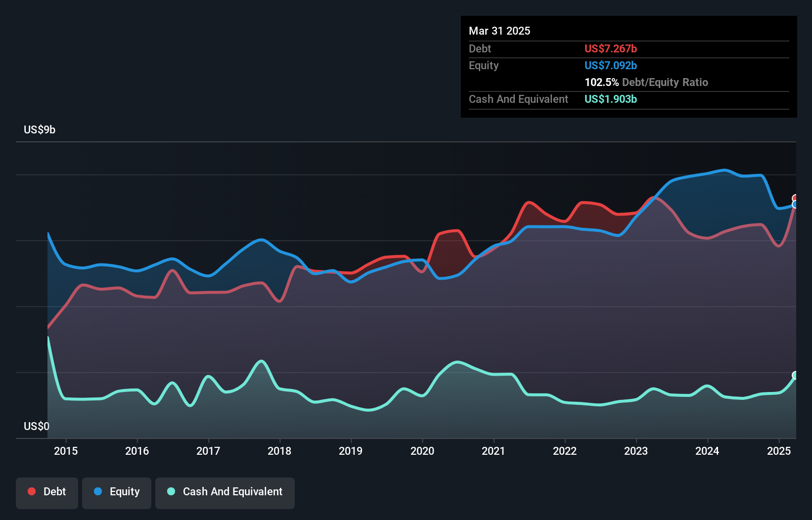
Task: Expand the Mar 31 2025 tooltip panel
Action: click(x=499, y=31)
